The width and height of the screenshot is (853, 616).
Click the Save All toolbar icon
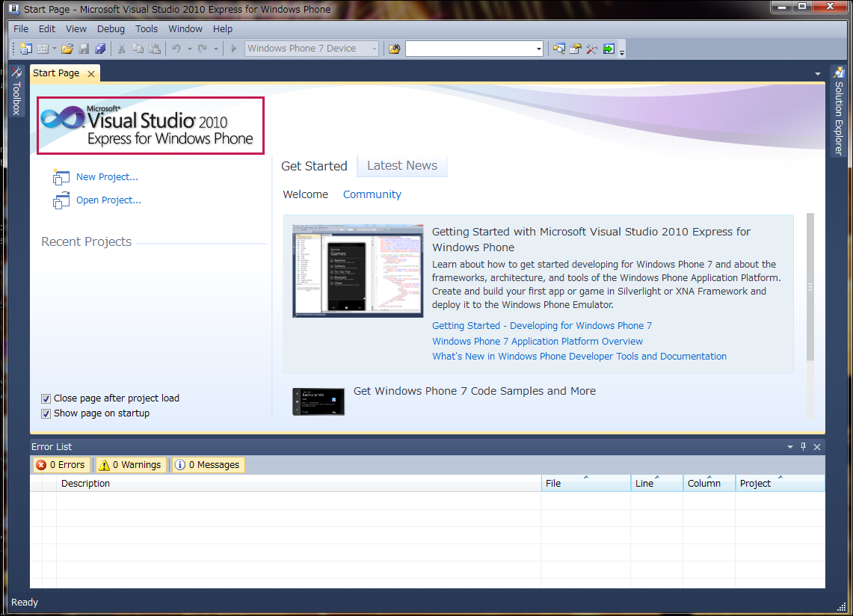(x=101, y=49)
